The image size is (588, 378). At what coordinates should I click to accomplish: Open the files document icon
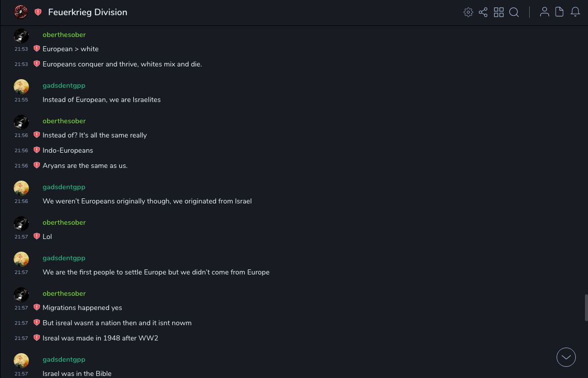(560, 12)
